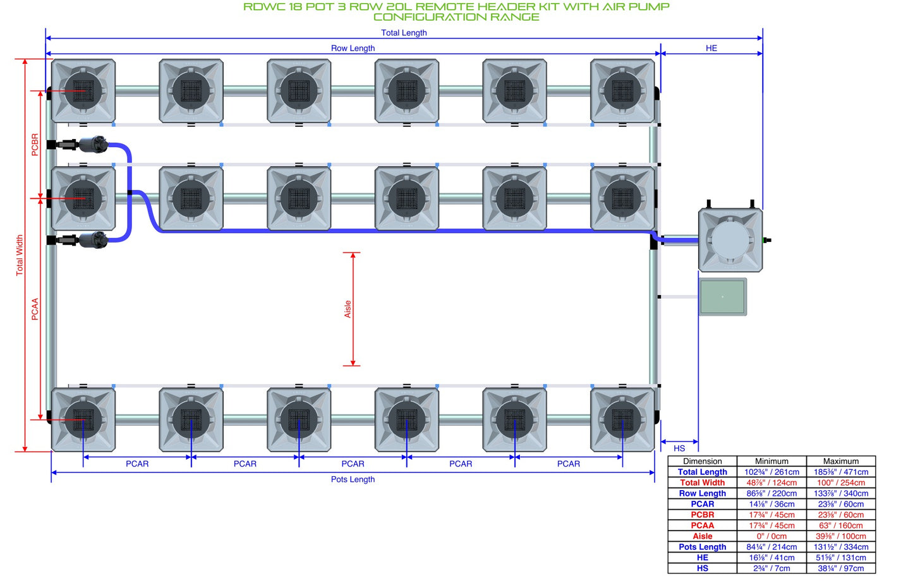Viewport: 913px width, 588px height.
Task: Select the 'Pots Length' label below the pots
Action: pyautogui.click(x=353, y=479)
